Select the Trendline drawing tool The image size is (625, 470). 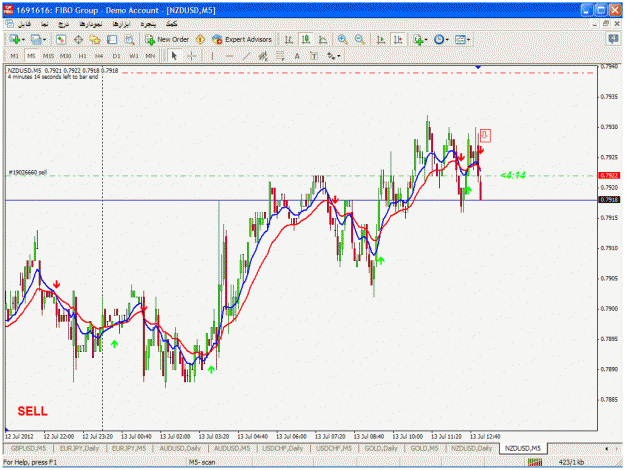(246, 56)
